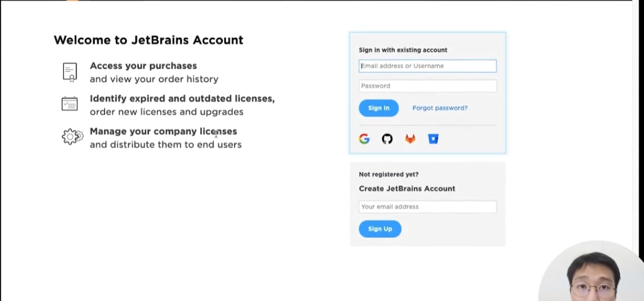This screenshot has width=644, height=301.
Task: Sign in using the GitHub icon
Action: click(x=387, y=139)
